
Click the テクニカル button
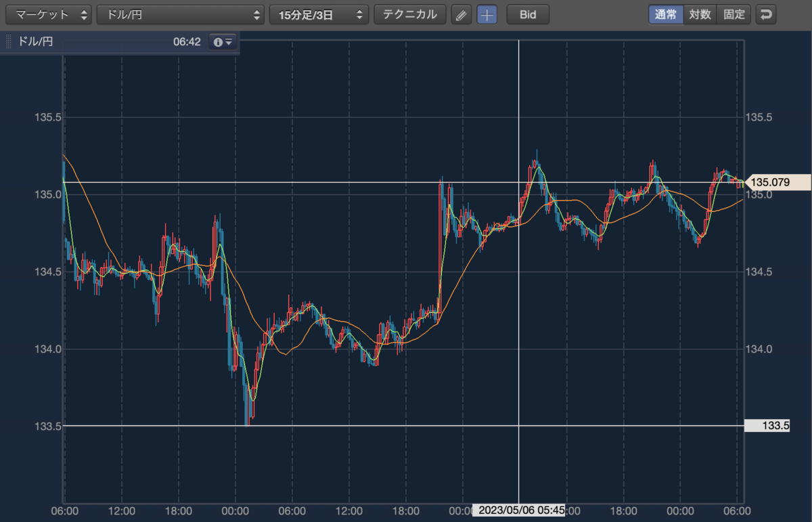(x=410, y=14)
